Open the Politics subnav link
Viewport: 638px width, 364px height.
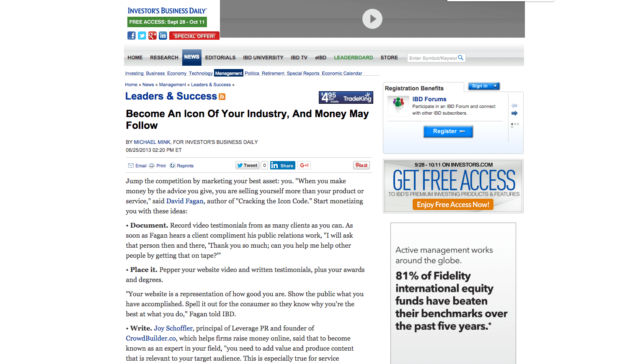coord(252,73)
